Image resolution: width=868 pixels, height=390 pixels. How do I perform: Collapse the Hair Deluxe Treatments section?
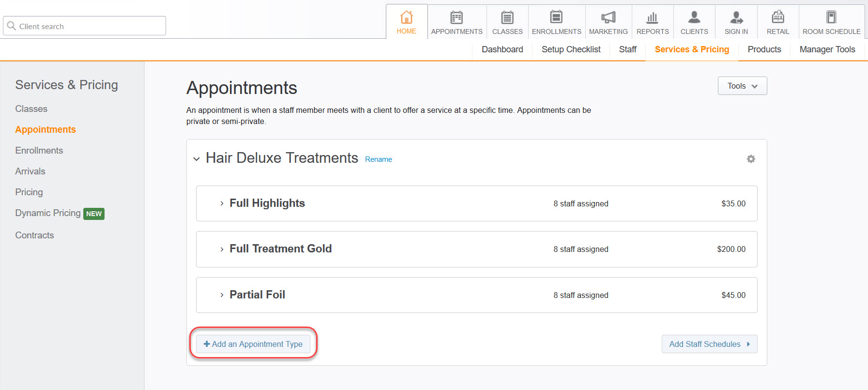click(x=197, y=158)
